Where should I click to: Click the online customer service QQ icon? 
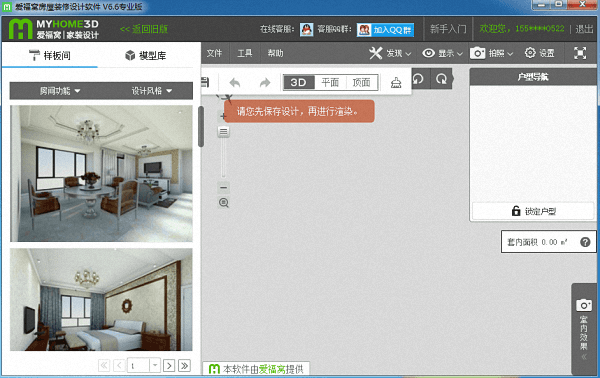[x=307, y=29]
